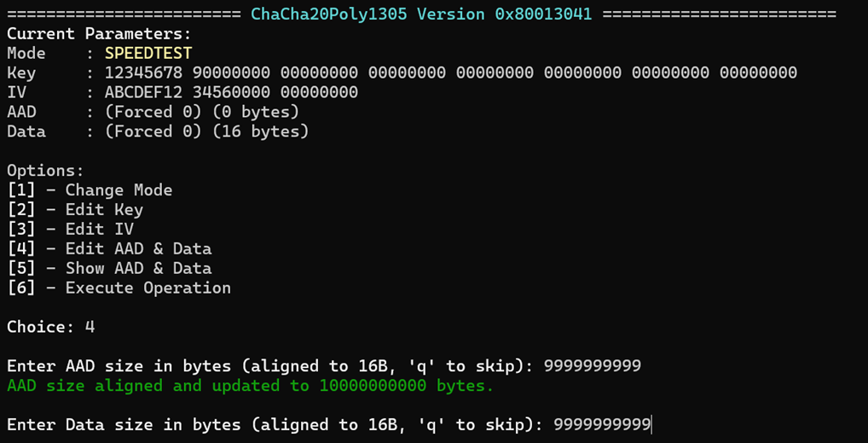This screenshot has height=443, width=868.
Task: Click the Options heading
Action: coord(45,170)
